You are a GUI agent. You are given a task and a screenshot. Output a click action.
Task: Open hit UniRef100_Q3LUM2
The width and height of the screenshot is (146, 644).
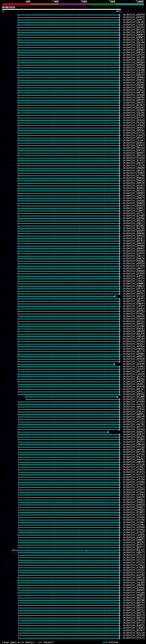[x=133, y=22]
